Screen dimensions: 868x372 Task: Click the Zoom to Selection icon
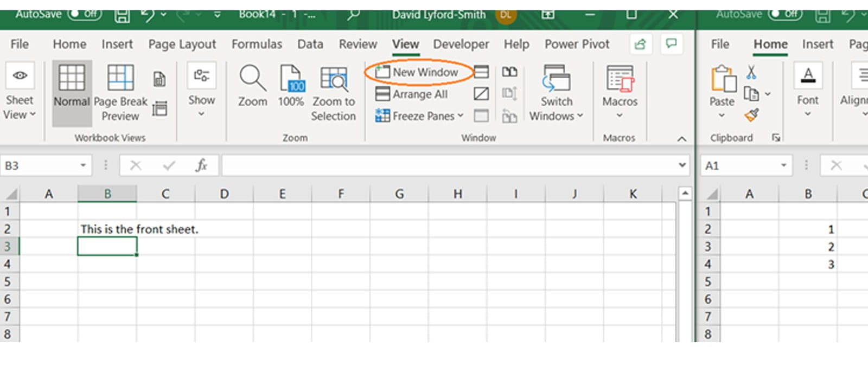tap(333, 79)
